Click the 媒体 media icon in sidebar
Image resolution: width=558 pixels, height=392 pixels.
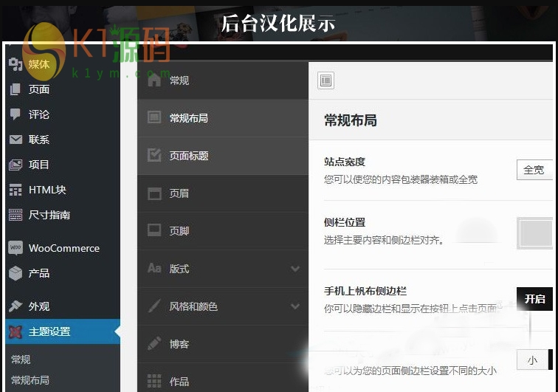coord(15,64)
